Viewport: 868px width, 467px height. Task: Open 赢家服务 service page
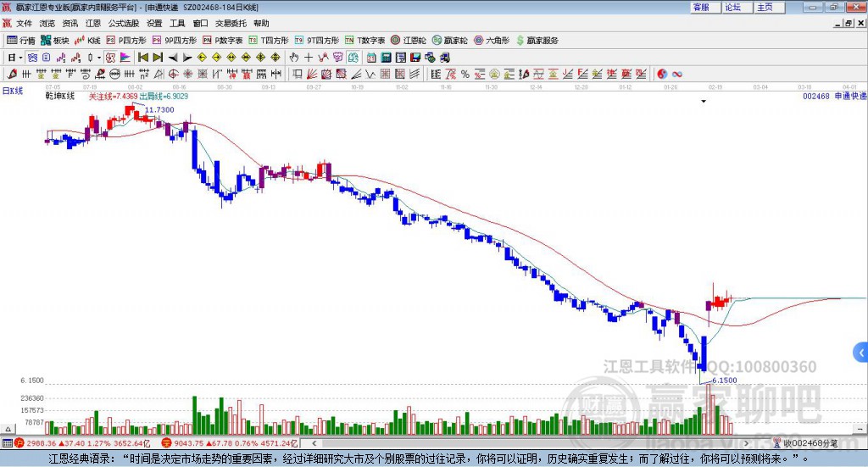[537, 41]
